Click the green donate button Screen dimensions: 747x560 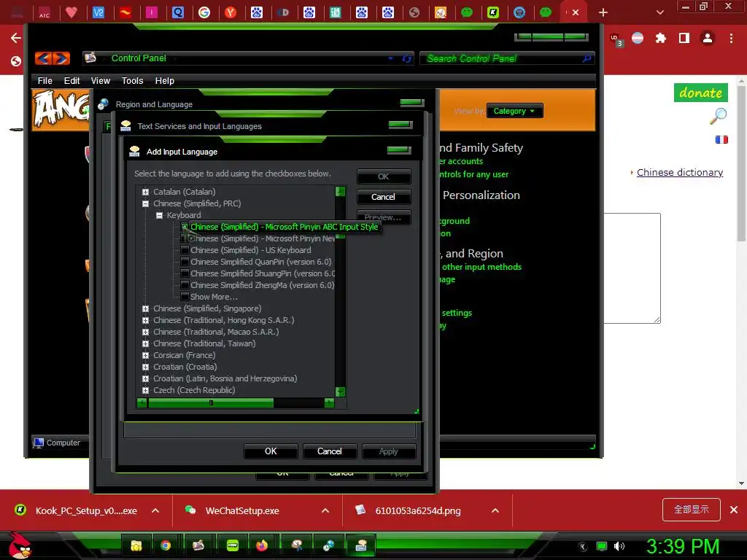click(701, 93)
